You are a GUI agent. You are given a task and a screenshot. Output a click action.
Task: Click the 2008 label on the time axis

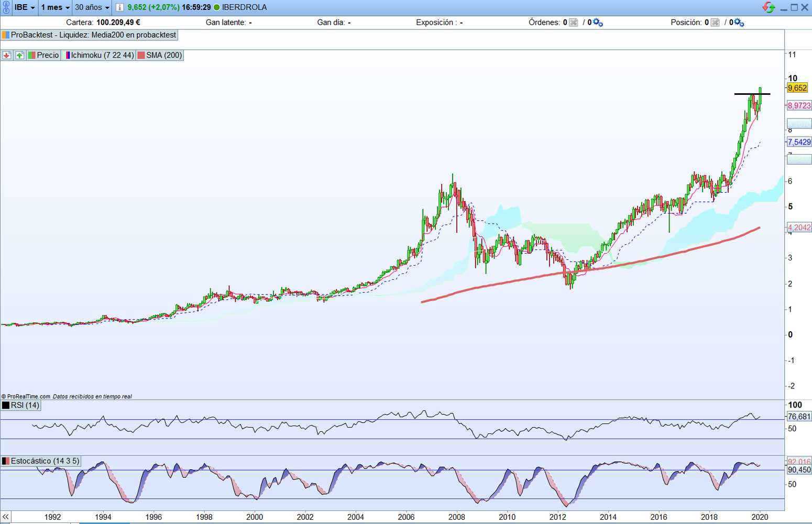[x=456, y=517]
